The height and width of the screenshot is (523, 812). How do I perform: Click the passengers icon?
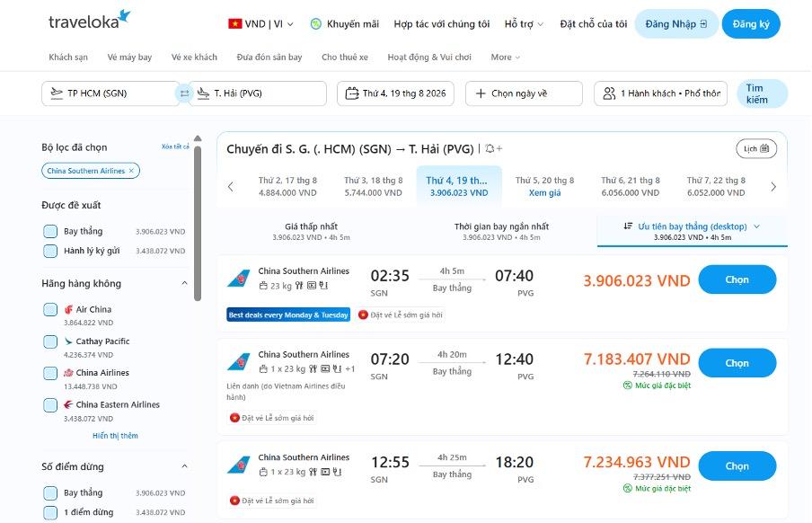[x=609, y=93]
